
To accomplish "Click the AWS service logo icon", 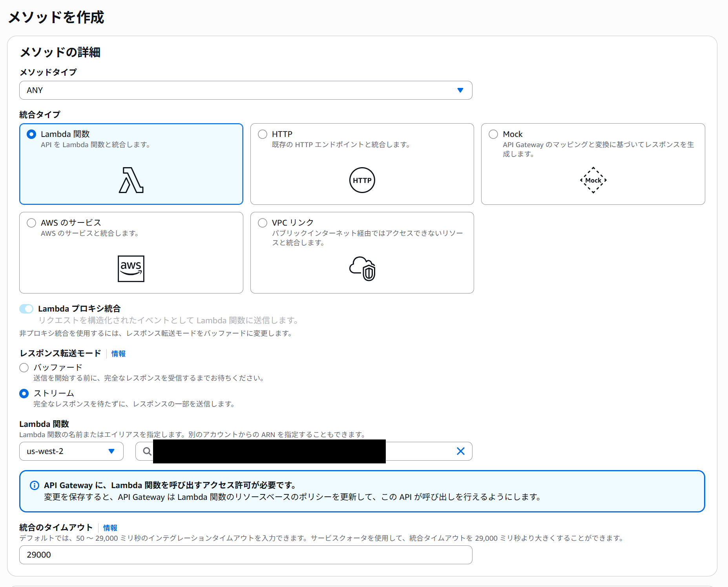I will 131,269.
